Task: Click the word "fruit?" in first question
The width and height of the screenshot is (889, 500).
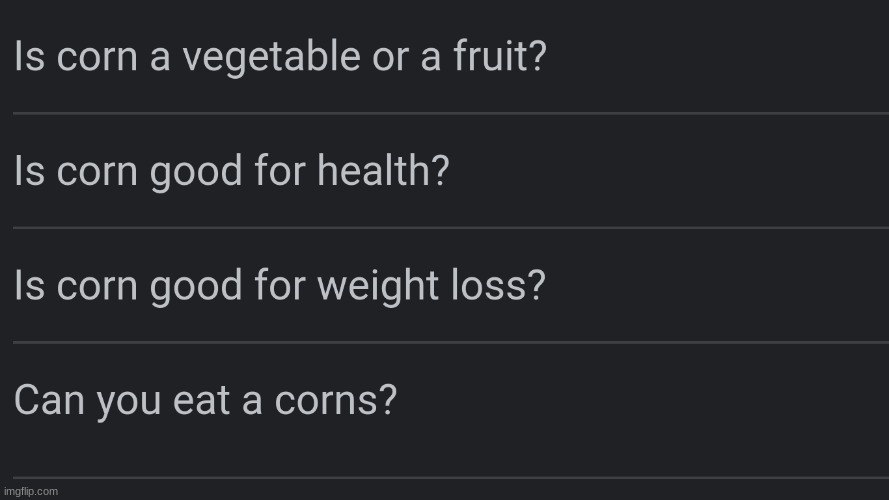Action: tap(500, 56)
